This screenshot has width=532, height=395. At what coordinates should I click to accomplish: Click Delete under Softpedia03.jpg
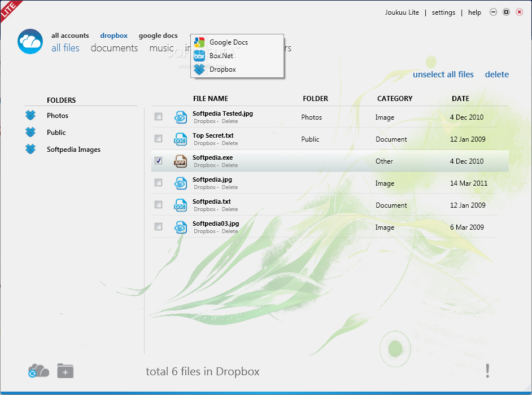tap(230, 231)
